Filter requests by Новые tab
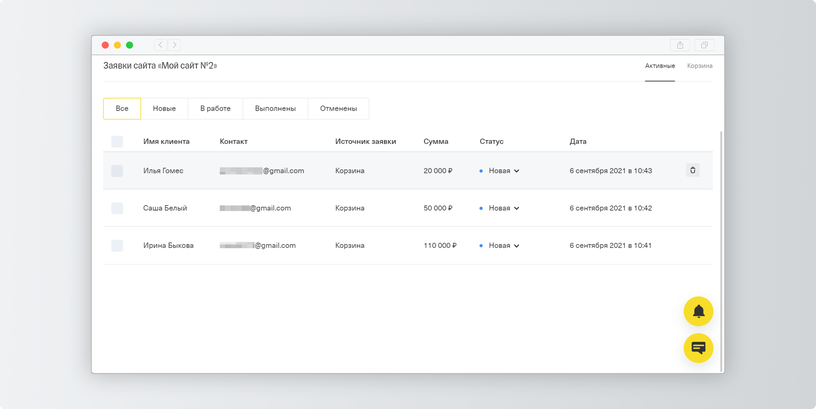 [x=164, y=109]
